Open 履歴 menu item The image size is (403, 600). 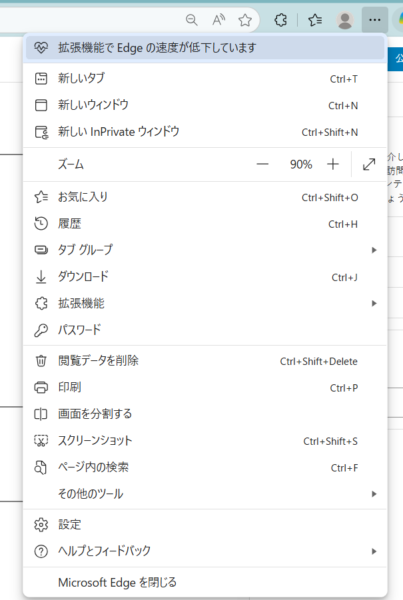point(205,224)
